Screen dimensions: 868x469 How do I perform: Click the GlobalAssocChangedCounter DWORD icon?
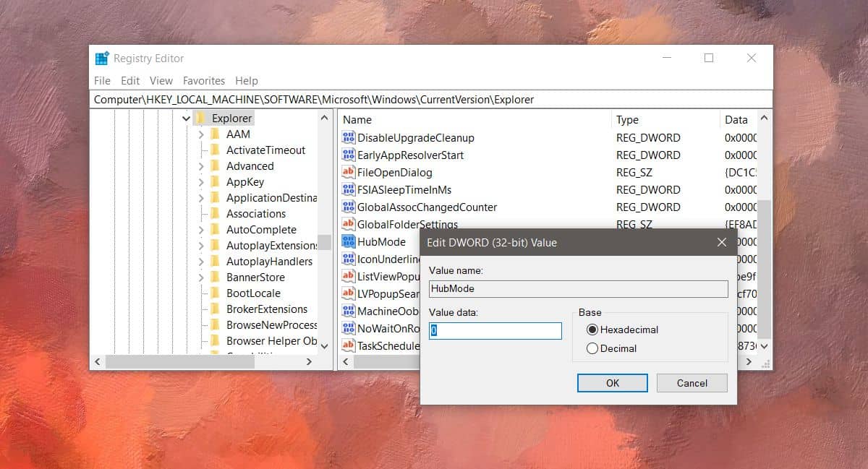click(x=349, y=207)
